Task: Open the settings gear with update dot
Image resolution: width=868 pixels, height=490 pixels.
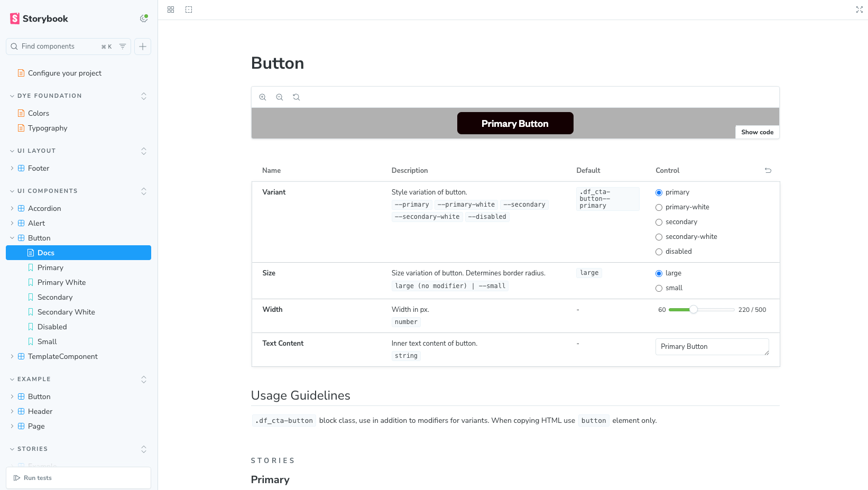Action: (144, 19)
